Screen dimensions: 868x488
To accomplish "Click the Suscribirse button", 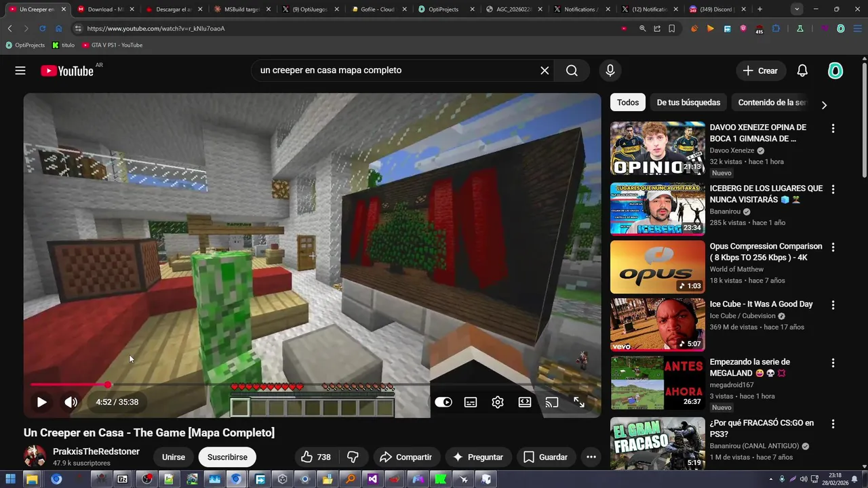I will click(x=227, y=457).
